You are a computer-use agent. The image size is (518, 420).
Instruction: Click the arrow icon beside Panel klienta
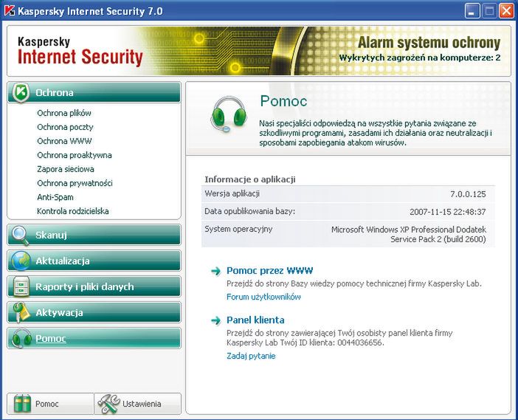[x=216, y=320]
